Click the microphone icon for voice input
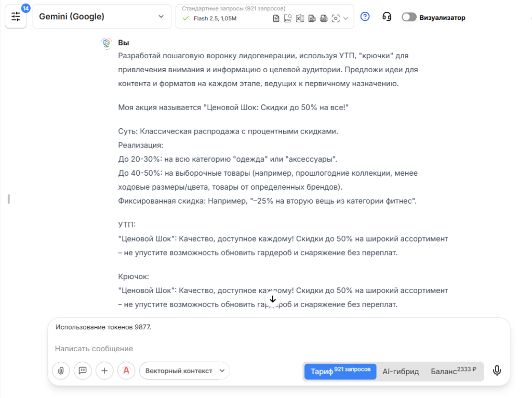 497,371
